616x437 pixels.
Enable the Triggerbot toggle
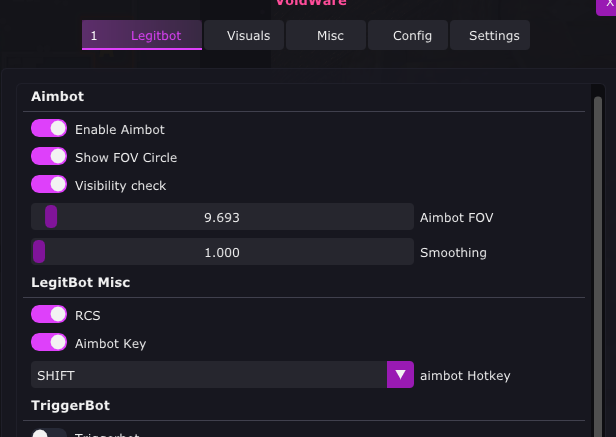coord(49,435)
